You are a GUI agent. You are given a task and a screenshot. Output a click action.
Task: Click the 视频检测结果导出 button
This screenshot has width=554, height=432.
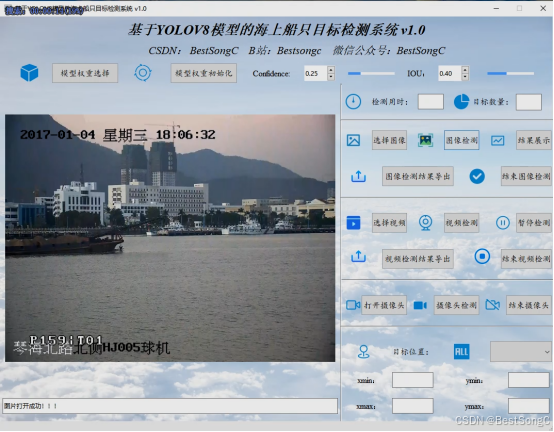pyautogui.click(x=418, y=259)
